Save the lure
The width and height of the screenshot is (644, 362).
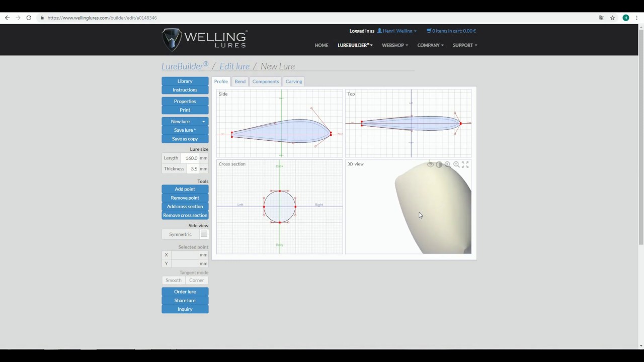point(185,130)
